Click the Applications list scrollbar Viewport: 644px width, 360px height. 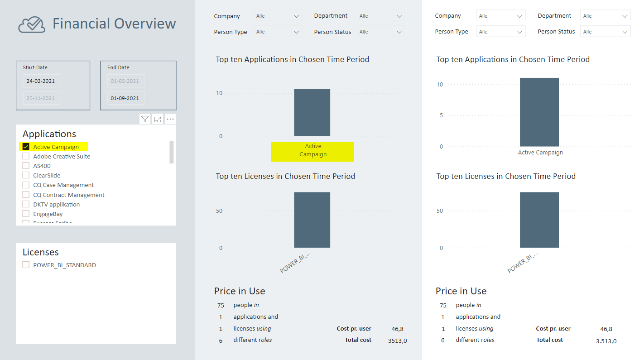coord(171,152)
